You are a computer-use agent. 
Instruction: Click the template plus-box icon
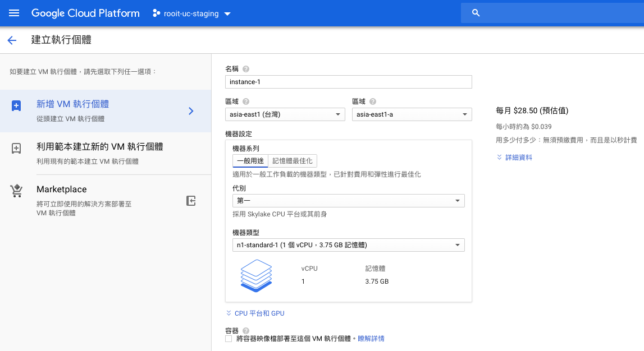coord(16,149)
